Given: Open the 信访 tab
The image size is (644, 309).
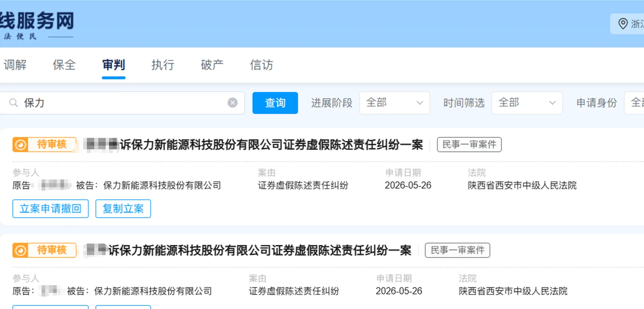Looking at the screenshot, I should pos(261,65).
